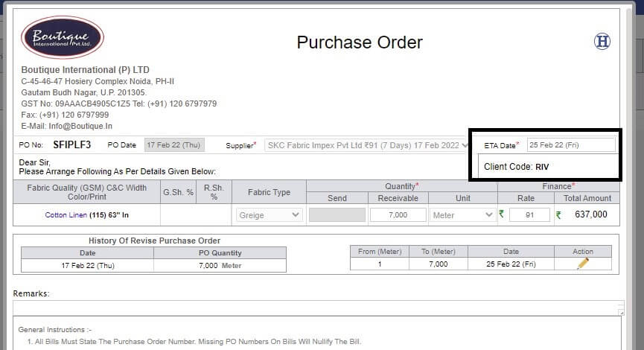
Task: Click the E-Mail Info@Boutique.In text
Action: pos(66,126)
